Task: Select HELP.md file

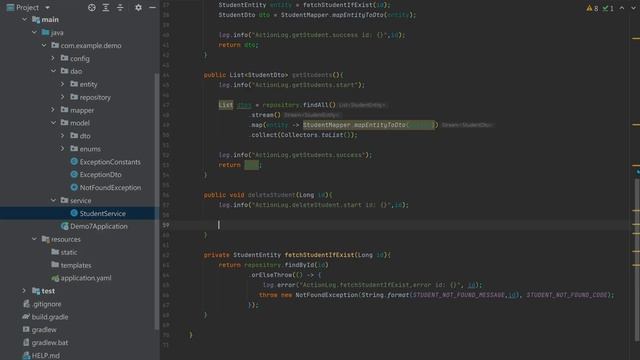Action: [45, 356]
